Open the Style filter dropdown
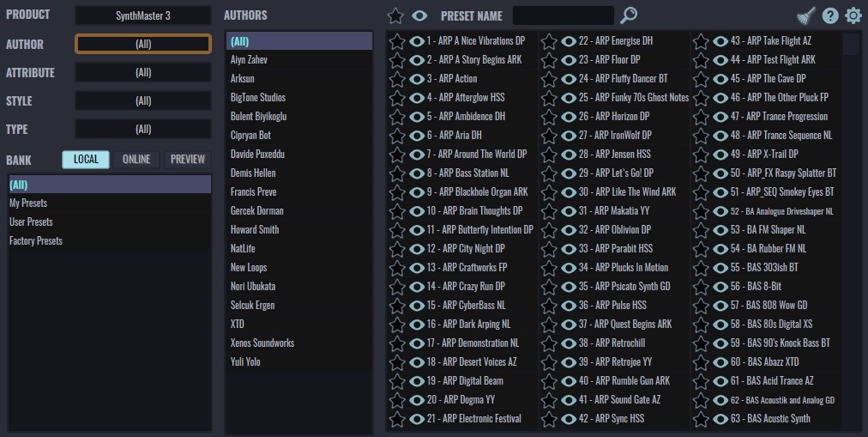Viewport: 868px width, 437px height. click(143, 100)
